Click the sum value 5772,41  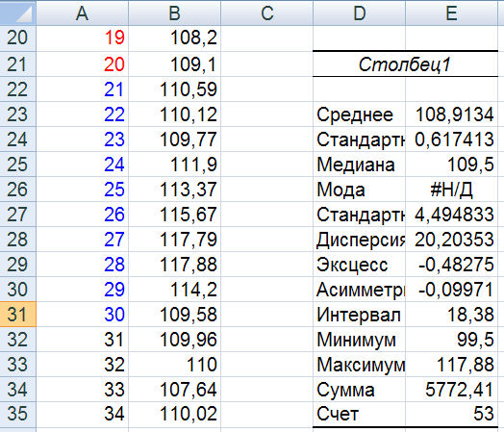pyautogui.click(x=452, y=390)
